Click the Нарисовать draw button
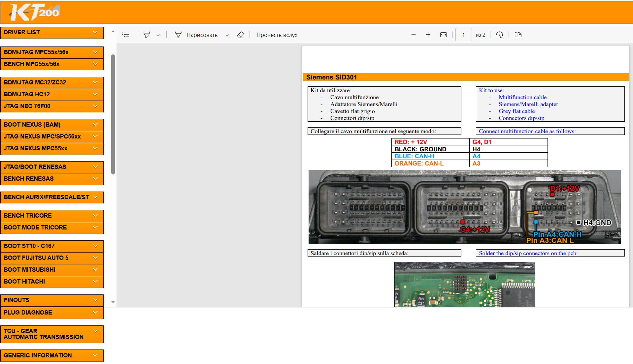633x364 pixels. [197, 35]
